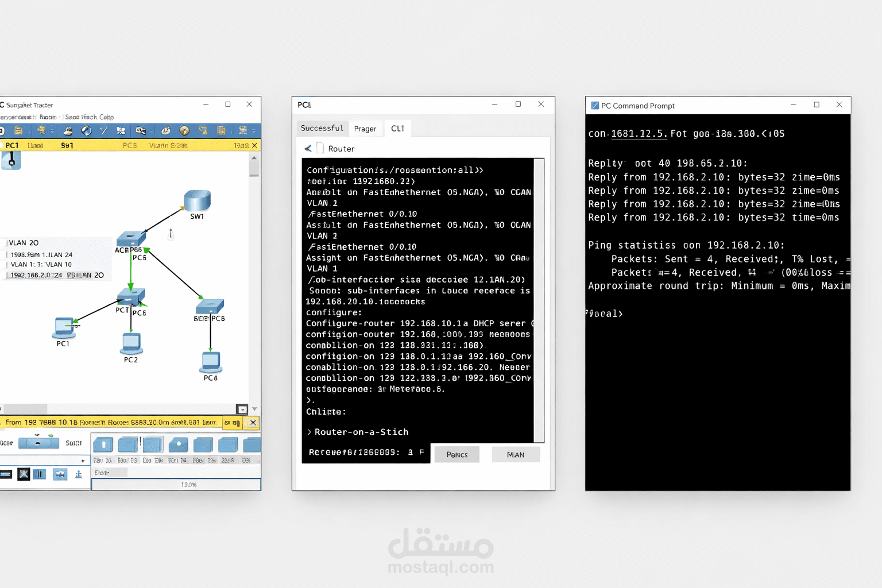Screen dimensions: 882x588
Task: Open the Saoe Fłnck Coltp menu item
Action: pos(89,117)
